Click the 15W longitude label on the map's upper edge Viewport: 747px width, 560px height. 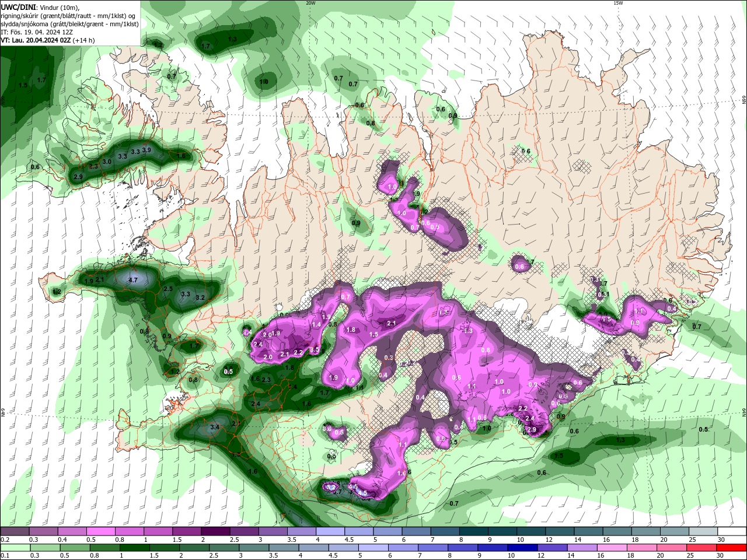click(618, 3)
